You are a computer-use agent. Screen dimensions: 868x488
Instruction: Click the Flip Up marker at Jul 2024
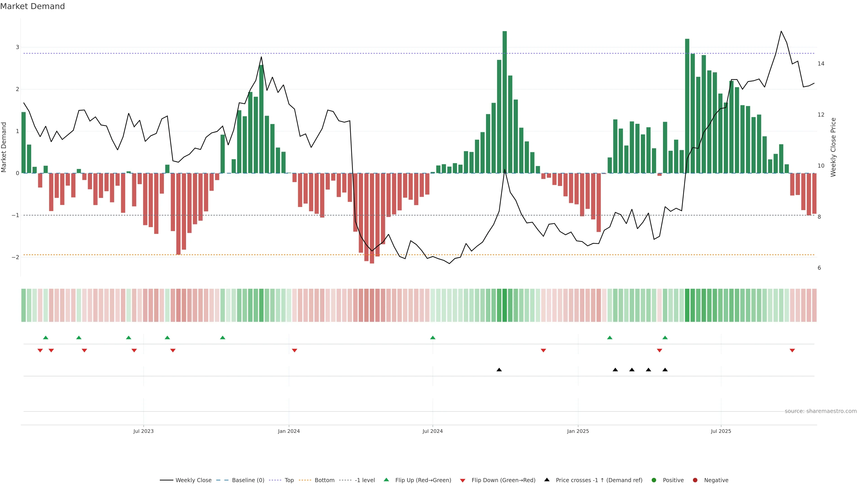coord(433,338)
